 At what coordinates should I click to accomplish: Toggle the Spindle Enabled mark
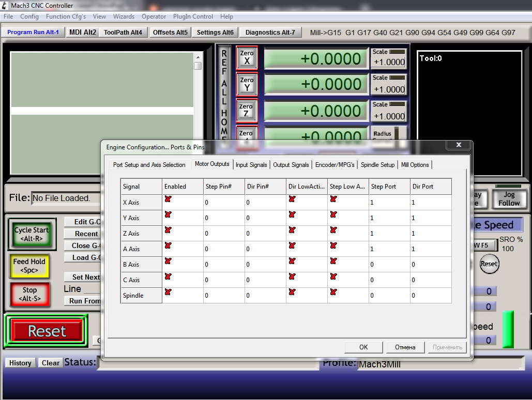[168, 292]
